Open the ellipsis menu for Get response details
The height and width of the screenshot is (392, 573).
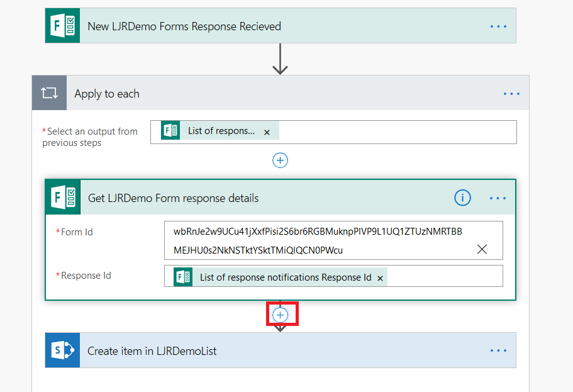tap(498, 198)
